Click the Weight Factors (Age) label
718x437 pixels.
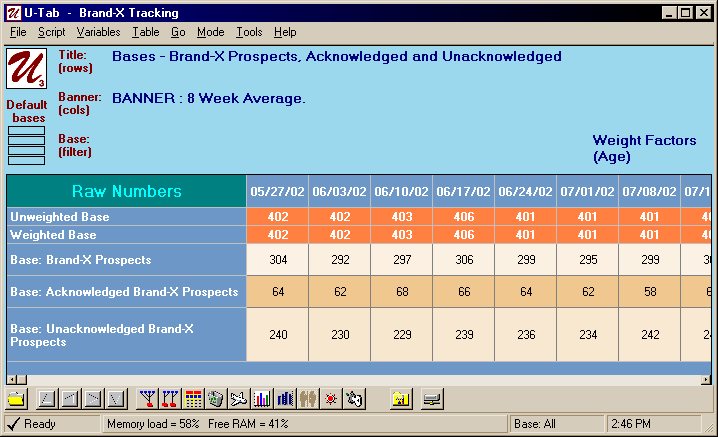coord(644,148)
